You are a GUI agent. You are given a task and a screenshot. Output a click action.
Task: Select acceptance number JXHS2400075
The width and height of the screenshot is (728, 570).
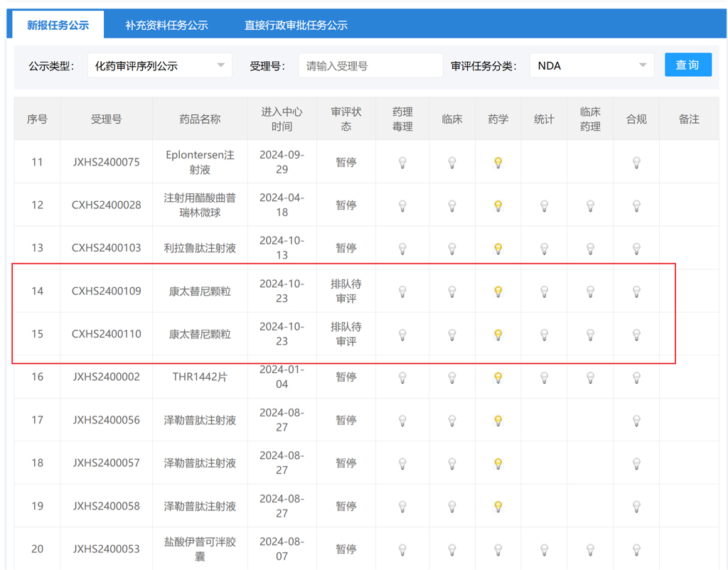(x=107, y=162)
